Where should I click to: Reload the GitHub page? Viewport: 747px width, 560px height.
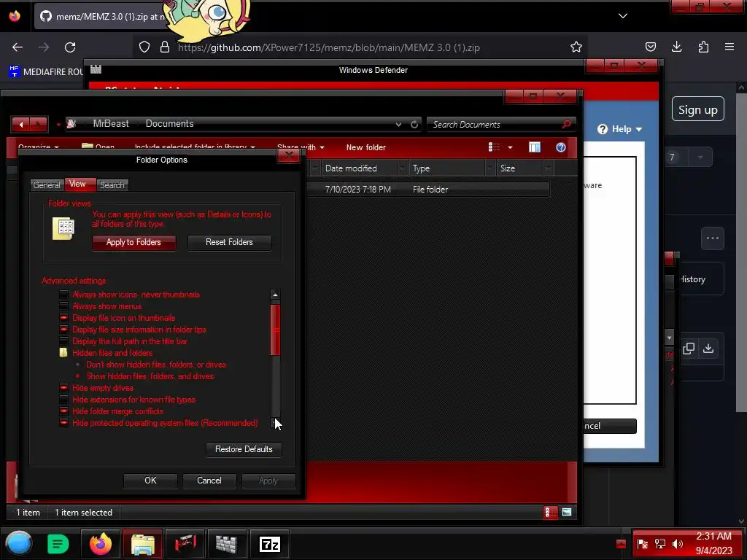[x=70, y=47]
